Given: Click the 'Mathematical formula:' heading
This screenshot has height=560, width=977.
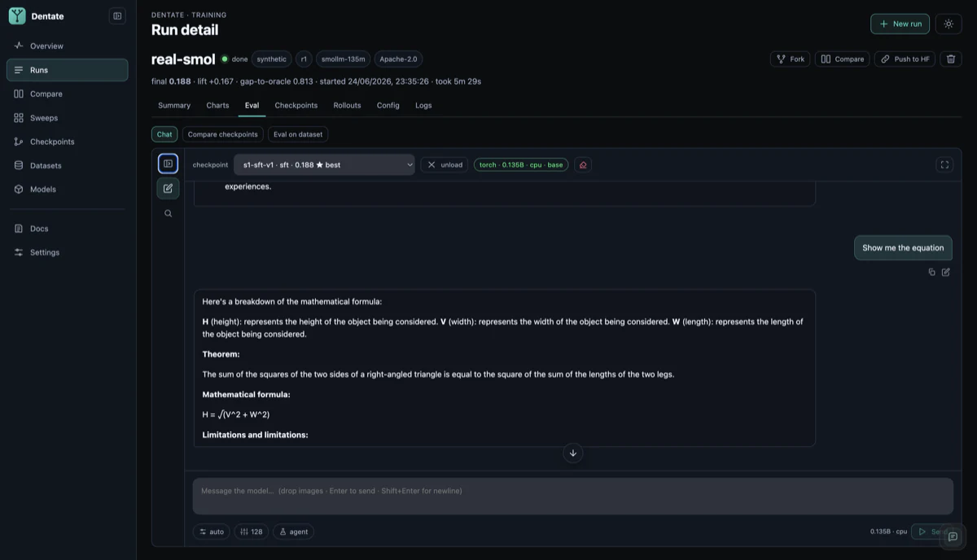Looking at the screenshot, I should coord(246,395).
